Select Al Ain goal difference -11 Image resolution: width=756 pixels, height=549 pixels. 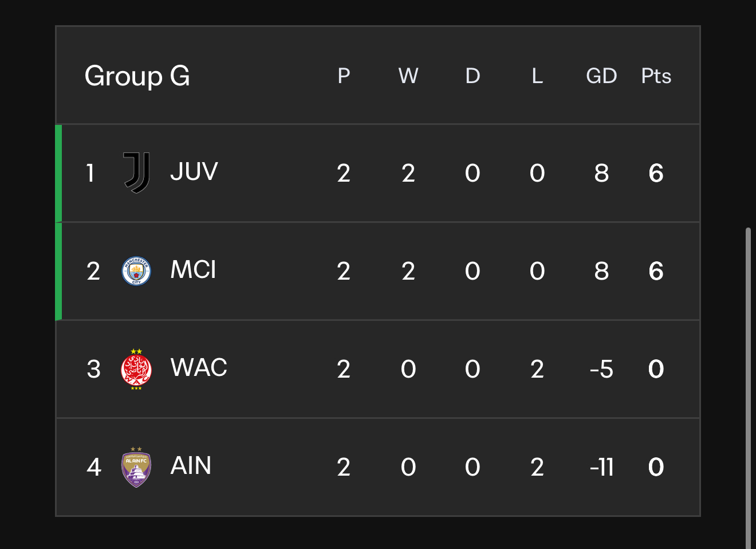[601, 467]
